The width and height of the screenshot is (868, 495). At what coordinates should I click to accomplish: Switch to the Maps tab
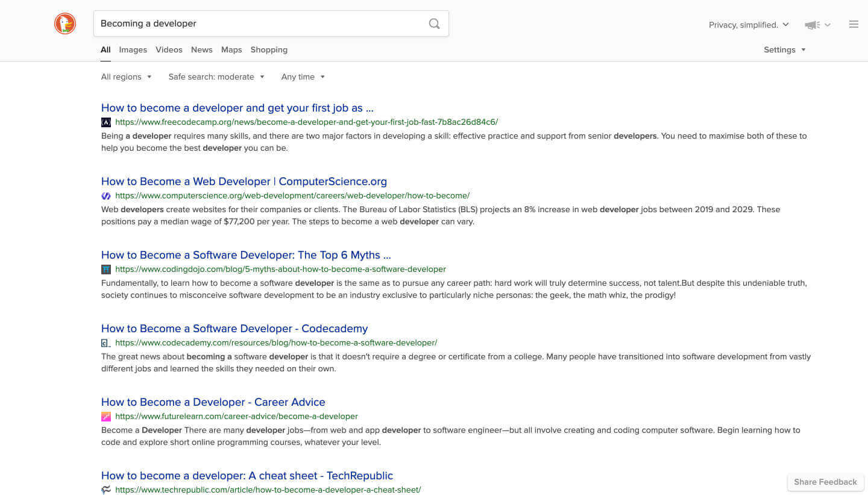pos(231,49)
